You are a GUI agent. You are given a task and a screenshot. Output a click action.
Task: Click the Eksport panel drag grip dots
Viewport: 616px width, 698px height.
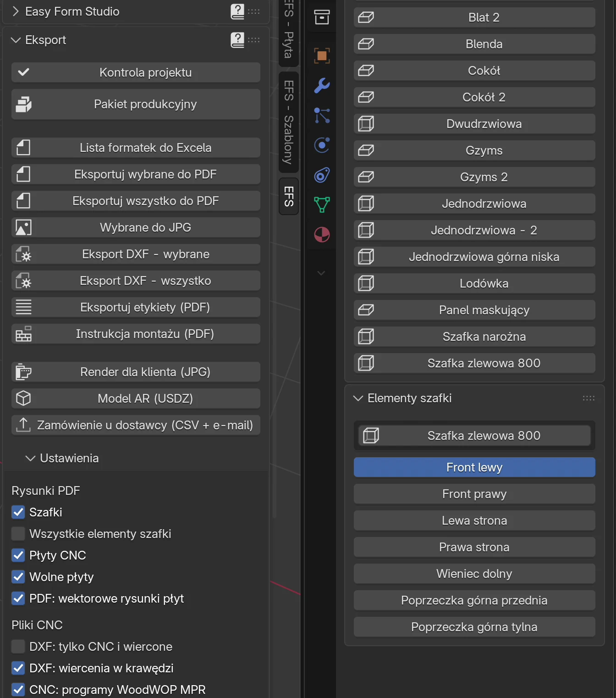[x=254, y=40]
